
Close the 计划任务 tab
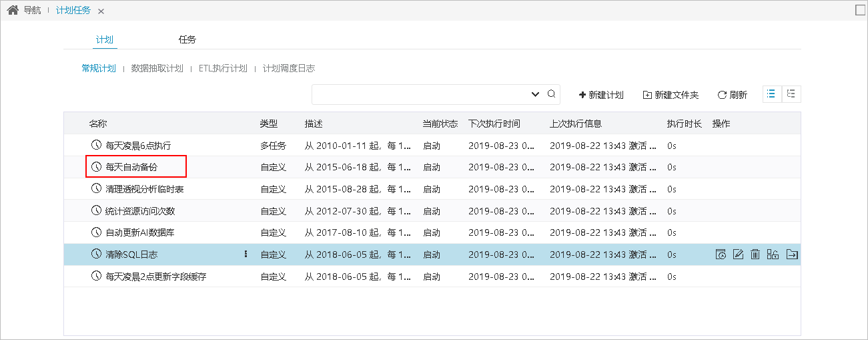(101, 11)
